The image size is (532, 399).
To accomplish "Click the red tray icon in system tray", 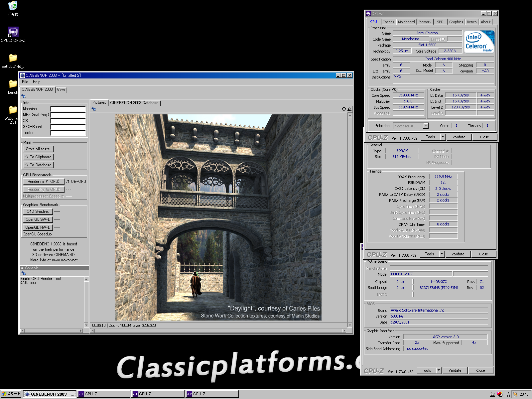I will pyautogui.click(x=500, y=394).
